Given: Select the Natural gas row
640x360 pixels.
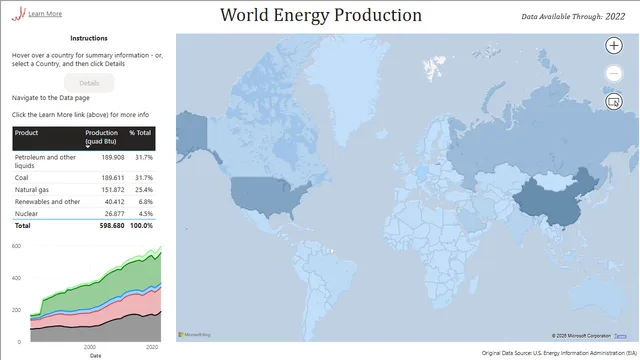Looking at the screenshot, I should (x=84, y=189).
